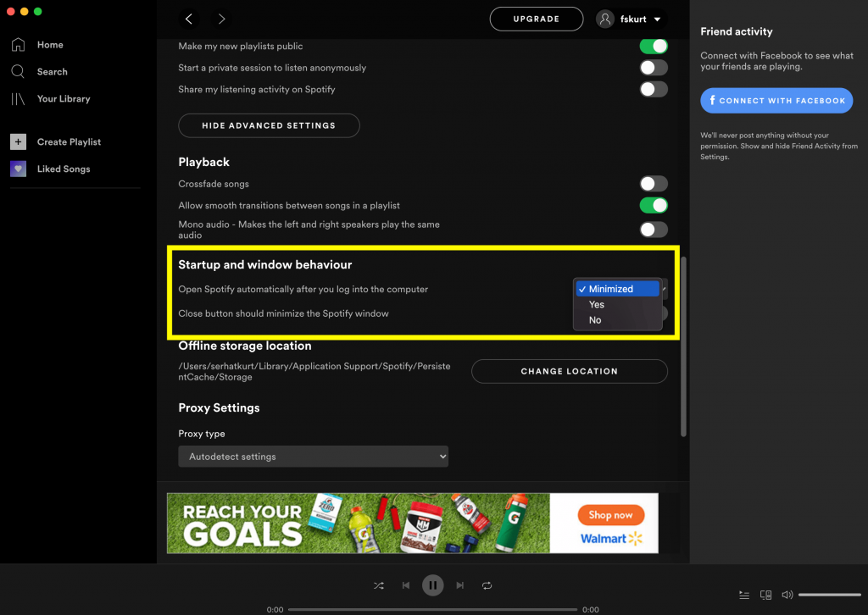Open the Proxy type dropdown
Viewport: 868px width, 615px height.
pos(313,456)
